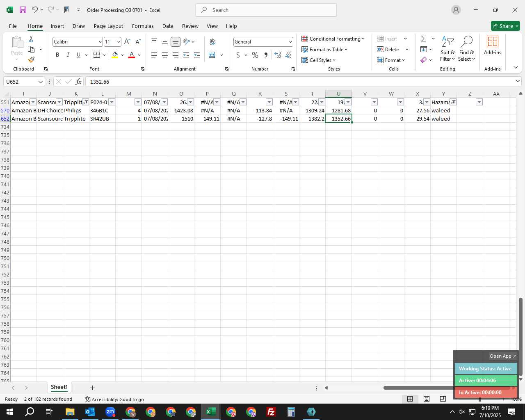525x420 pixels.
Task: Click the Copy icon in Clipboard group
Action: [31, 49]
